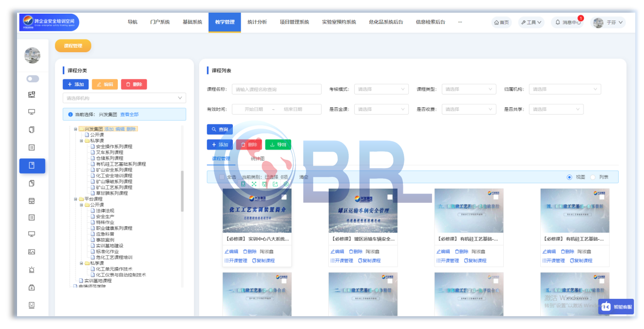644x329 pixels.
Task: Select the 列表 radio button
Action: click(x=593, y=177)
